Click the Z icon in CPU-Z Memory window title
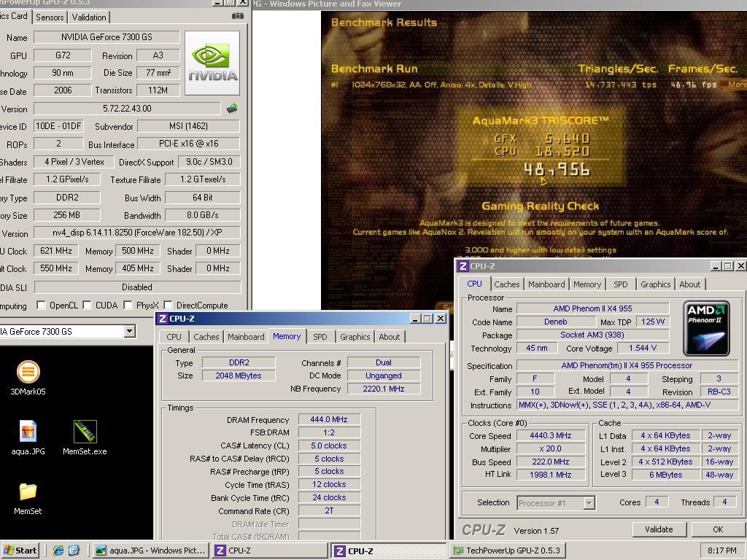 pos(163,319)
